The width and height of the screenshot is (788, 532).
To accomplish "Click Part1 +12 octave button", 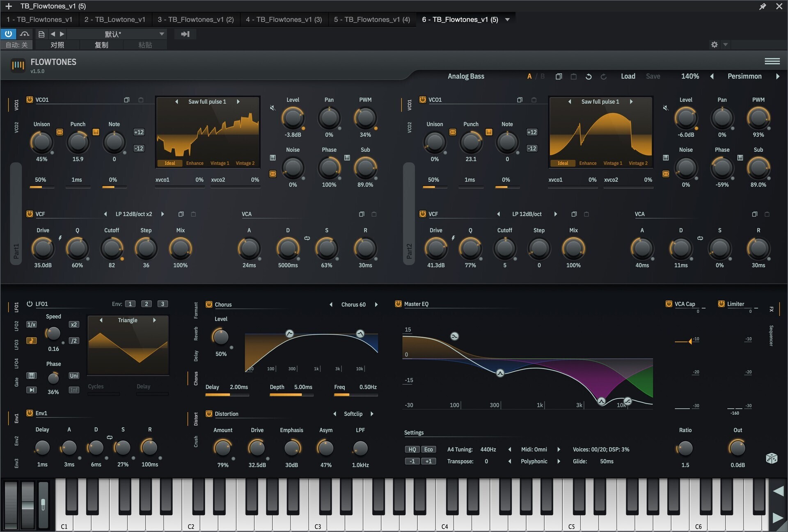I will coord(139,132).
